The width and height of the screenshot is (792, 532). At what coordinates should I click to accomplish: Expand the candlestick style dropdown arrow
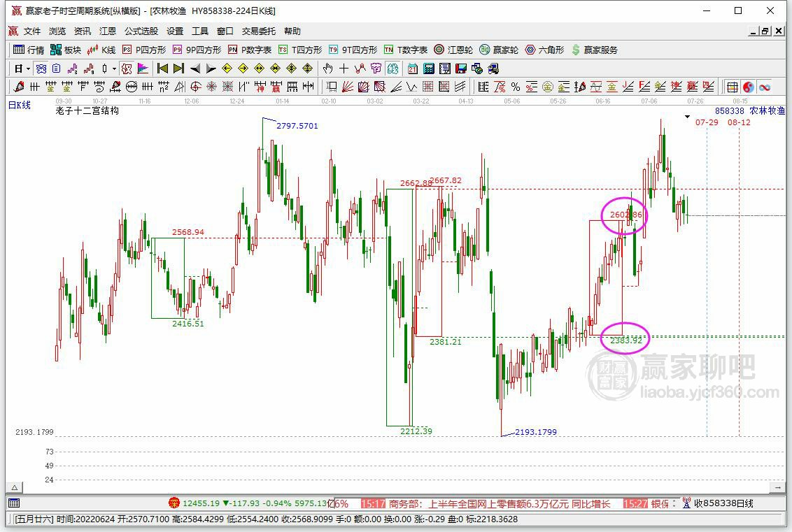click(114, 69)
